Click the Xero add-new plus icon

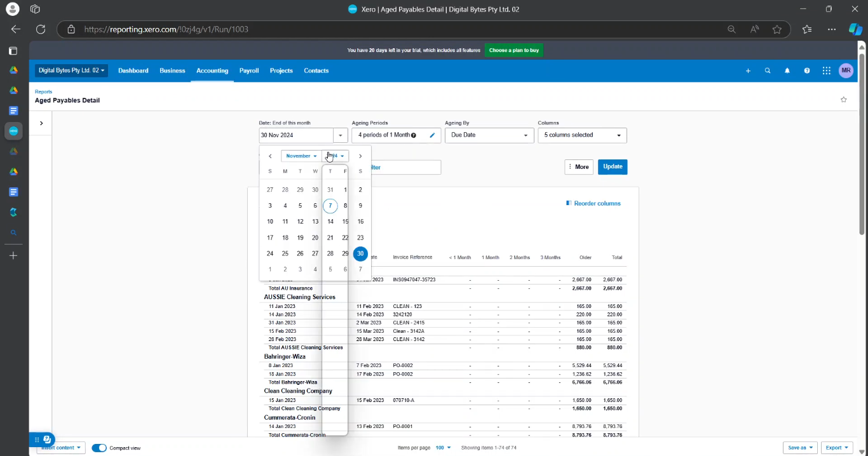(748, 71)
